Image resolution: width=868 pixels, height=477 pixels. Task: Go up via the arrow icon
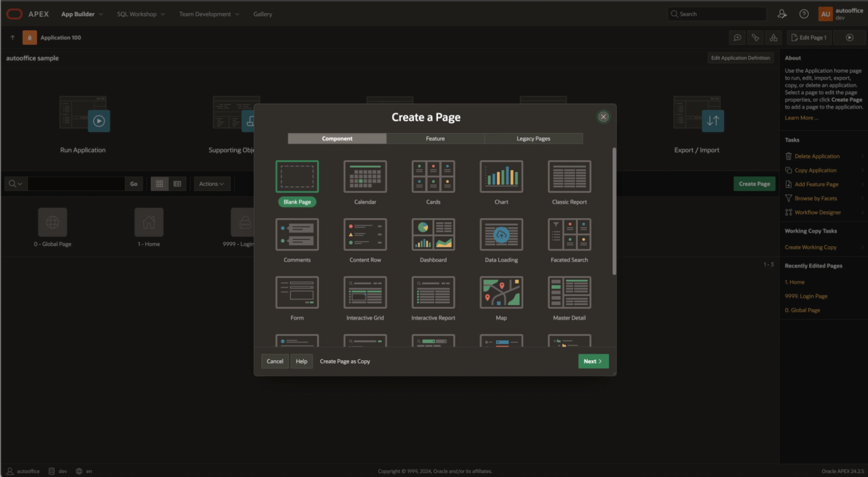pos(12,38)
